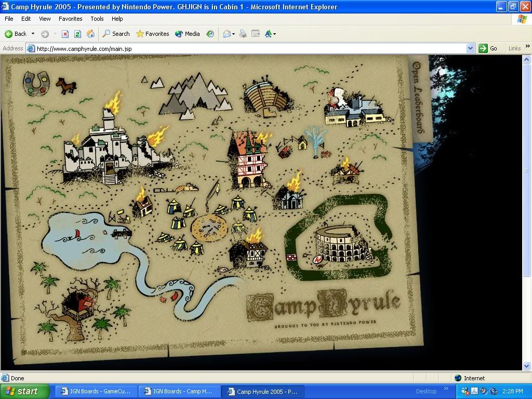532x399 pixels.
Task: Click the vertical scrollbar thumb
Action: 527,170
